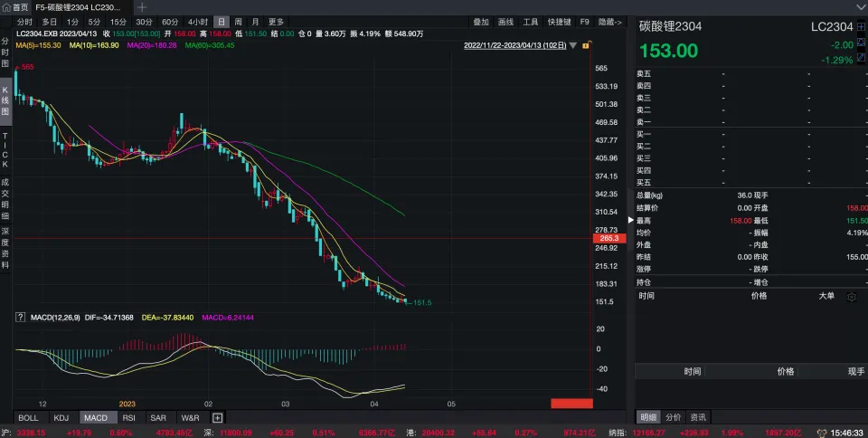The image size is (868, 438).
Task: Open the 更多 periods menu
Action: coord(276,21)
